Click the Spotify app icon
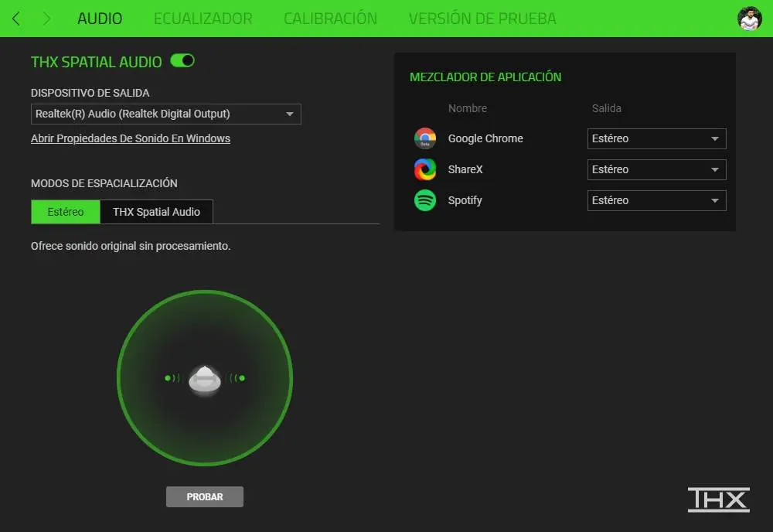 pyautogui.click(x=425, y=201)
